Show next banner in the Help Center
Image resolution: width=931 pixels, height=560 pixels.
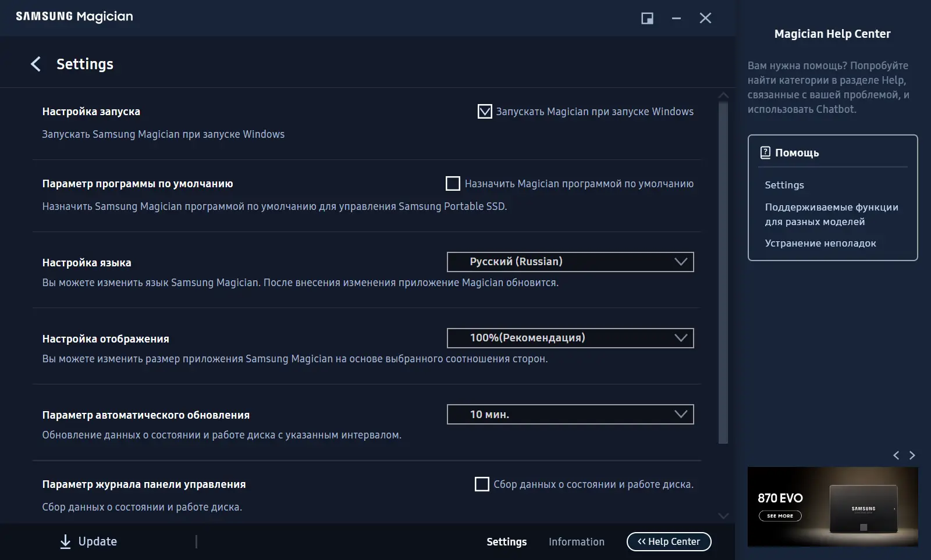click(912, 455)
